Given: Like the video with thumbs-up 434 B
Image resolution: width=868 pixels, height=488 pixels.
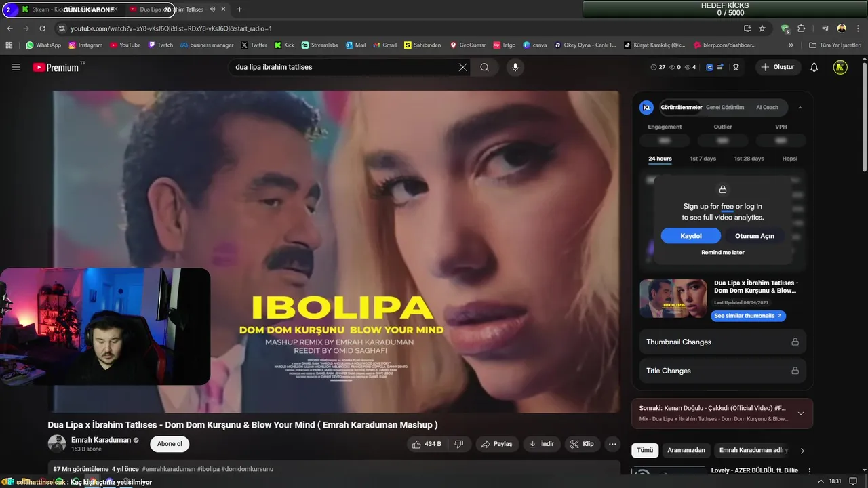Looking at the screenshot, I should (426, 444).
